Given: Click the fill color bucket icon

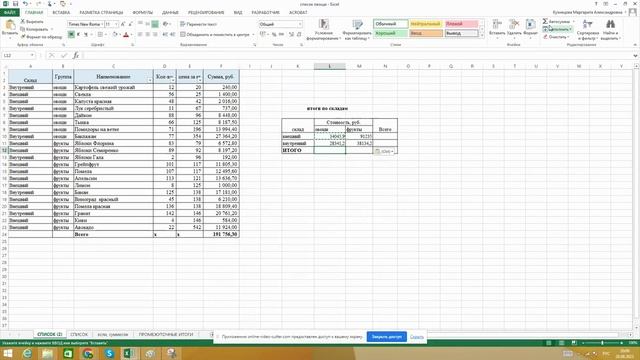Looking at the screenshot, I should 115,34.
